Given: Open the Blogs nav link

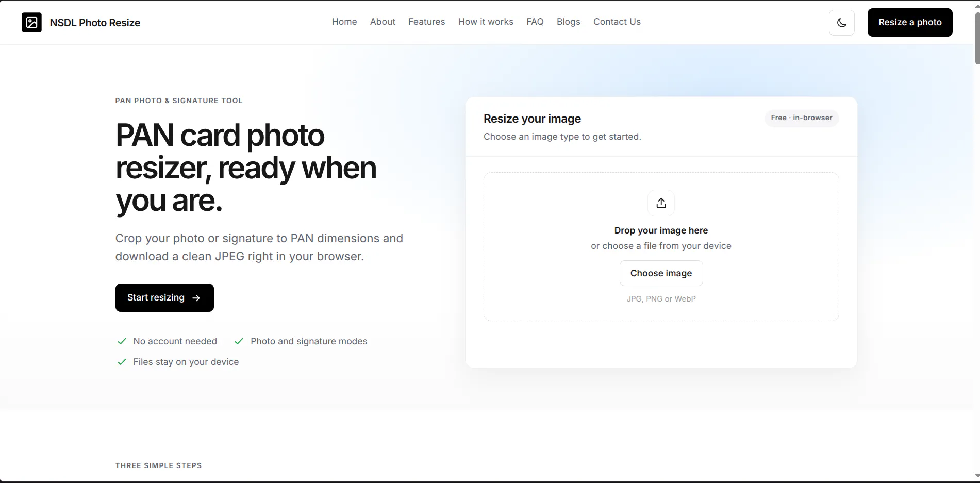Looking at the screenshot, I should pos(568,22).
